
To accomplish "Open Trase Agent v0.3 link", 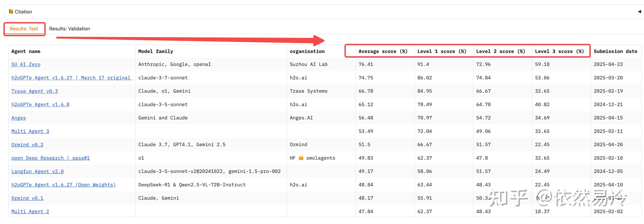I will [35, 91].
